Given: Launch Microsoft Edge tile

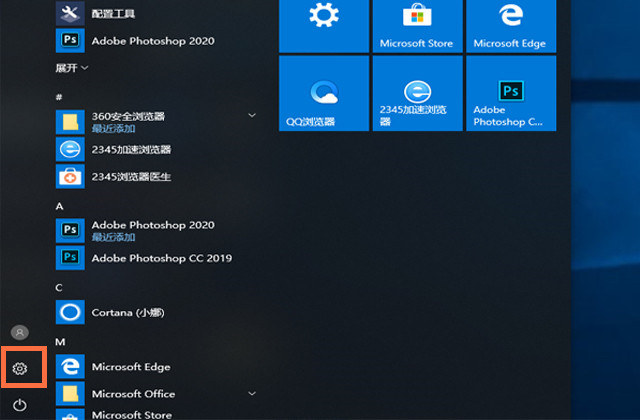Looking at the screenshot, I should pyautogui.click(x=511, y=26).
